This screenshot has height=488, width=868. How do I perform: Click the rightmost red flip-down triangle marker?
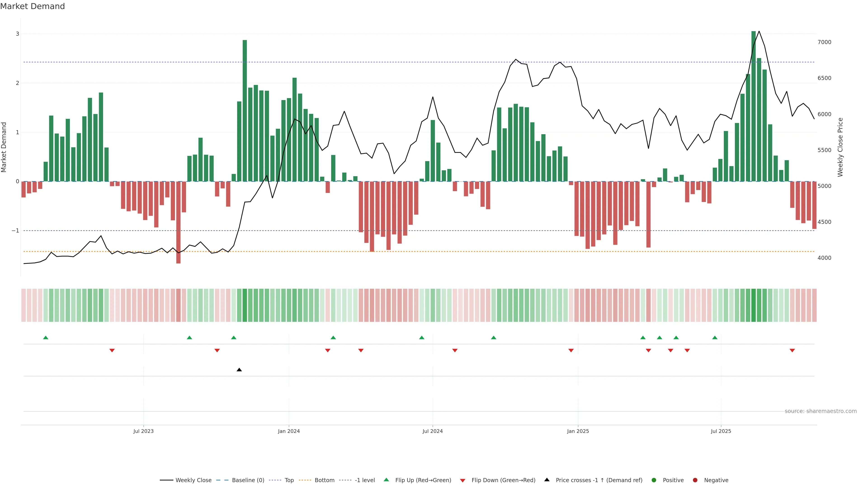(x=792, y=351)
